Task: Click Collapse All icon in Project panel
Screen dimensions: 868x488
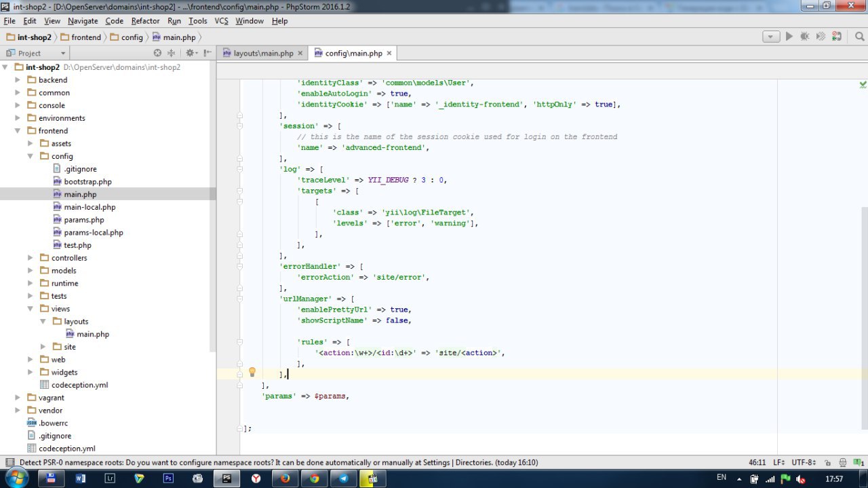Action: [171, 53]
